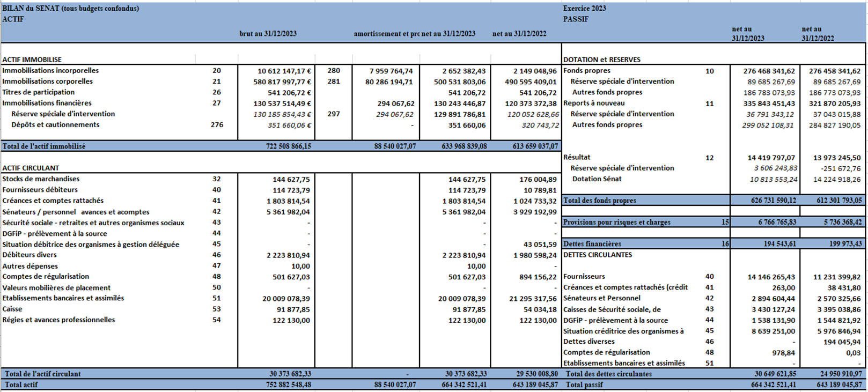
Task: Click the 'Total de l'actif immobilisé' row label
Action: [x=43, y=146]
